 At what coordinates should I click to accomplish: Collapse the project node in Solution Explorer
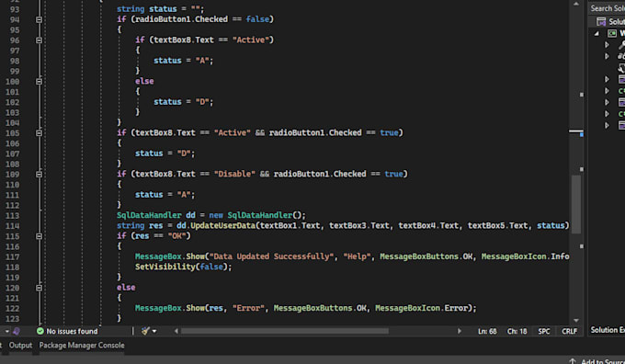point(597,33)
